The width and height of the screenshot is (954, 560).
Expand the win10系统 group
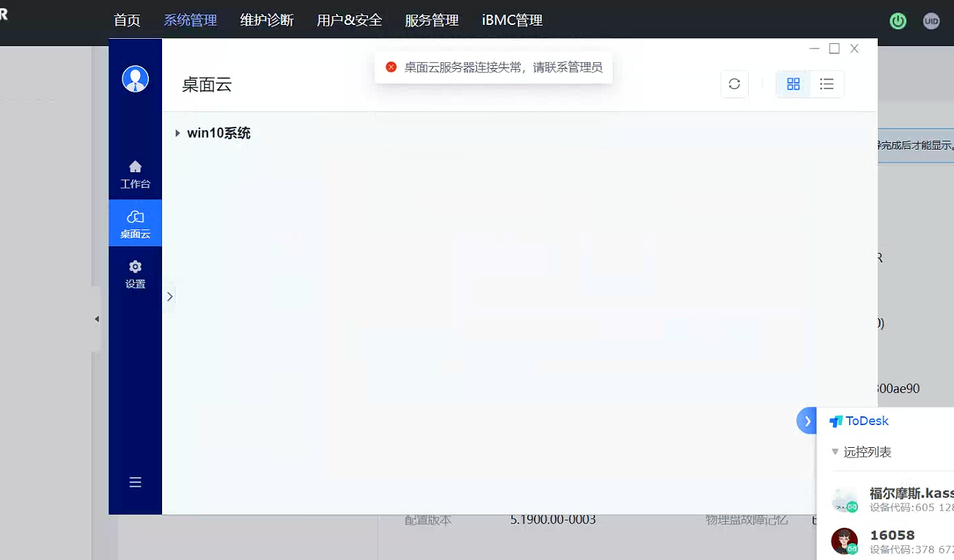tap(177, 133)
